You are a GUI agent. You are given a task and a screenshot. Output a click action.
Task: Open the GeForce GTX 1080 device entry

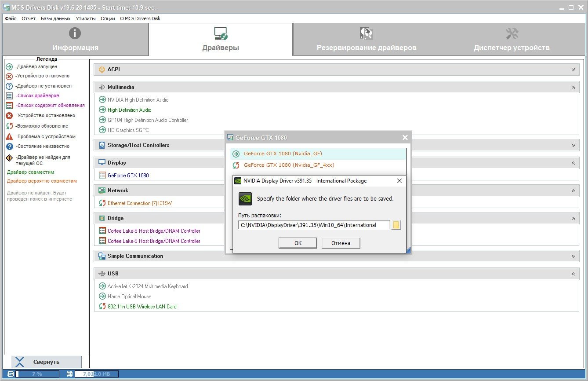coord(128,176)
